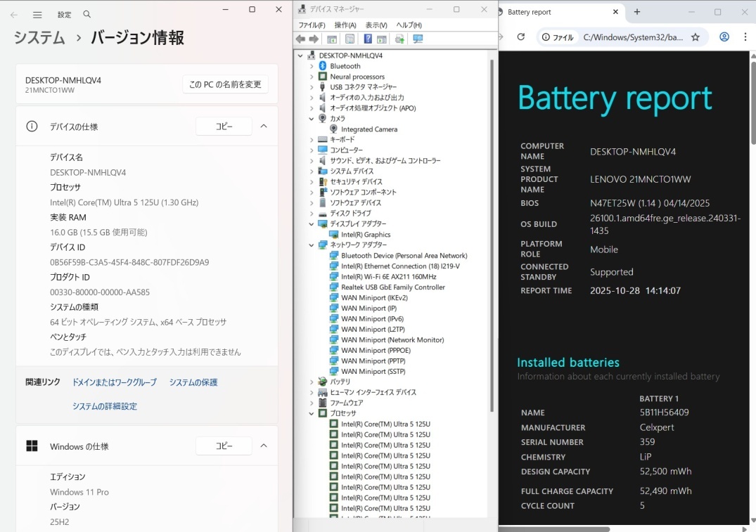Click the update driver toolbar icon
The width and height of the screenshot is (756, 532).
[x=399, y=39]
